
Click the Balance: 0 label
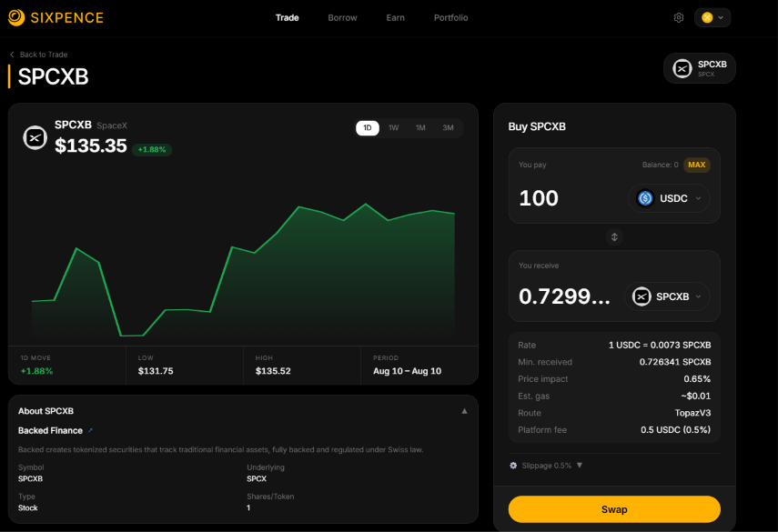(x=660, y=165)
